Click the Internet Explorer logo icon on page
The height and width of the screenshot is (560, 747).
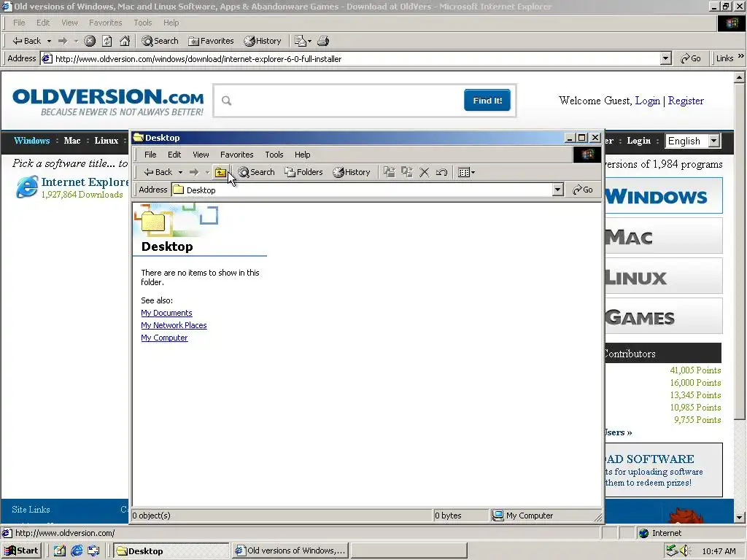tap(27, 187)
